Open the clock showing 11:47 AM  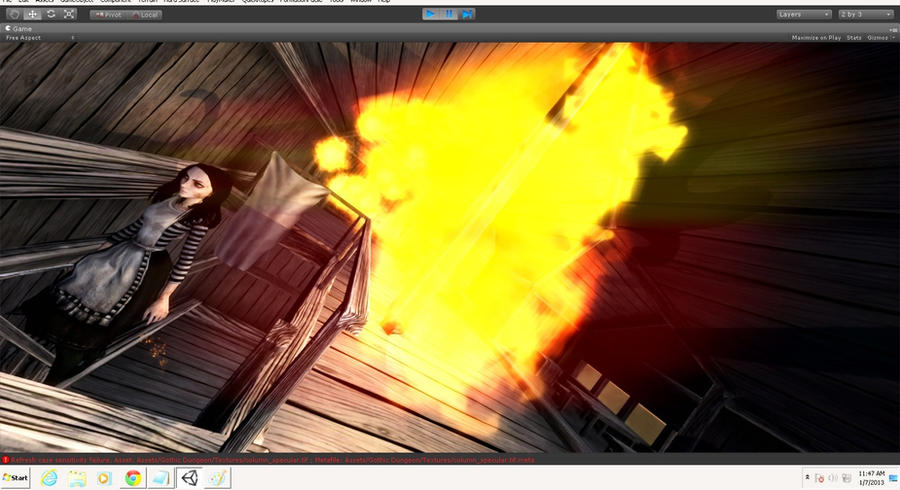871,478
